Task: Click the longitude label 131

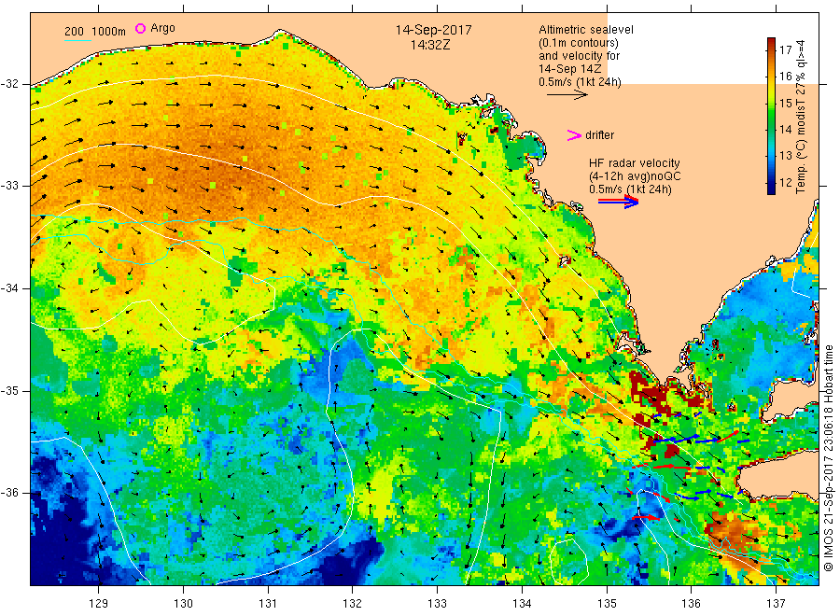Action: pyautogui.click(x=268, y=604)
